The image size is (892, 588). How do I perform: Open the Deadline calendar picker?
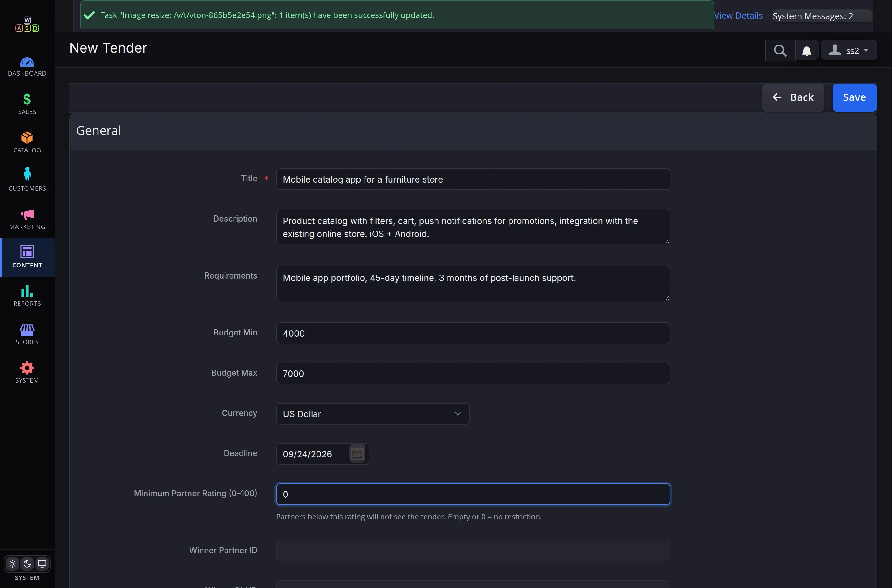[357, 454]
